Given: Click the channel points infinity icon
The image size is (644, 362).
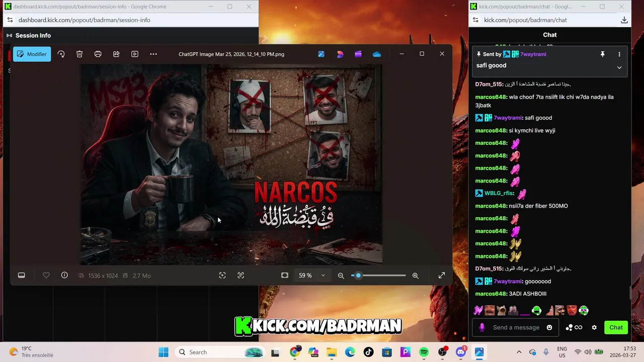Looking at the screenshot, I should pyautogui.click(x=574, y=327).
